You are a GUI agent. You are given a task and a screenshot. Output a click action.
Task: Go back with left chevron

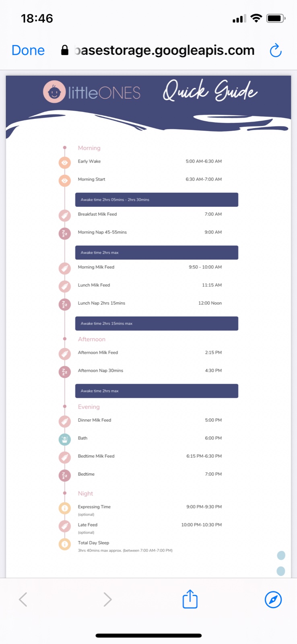[23, 599]
